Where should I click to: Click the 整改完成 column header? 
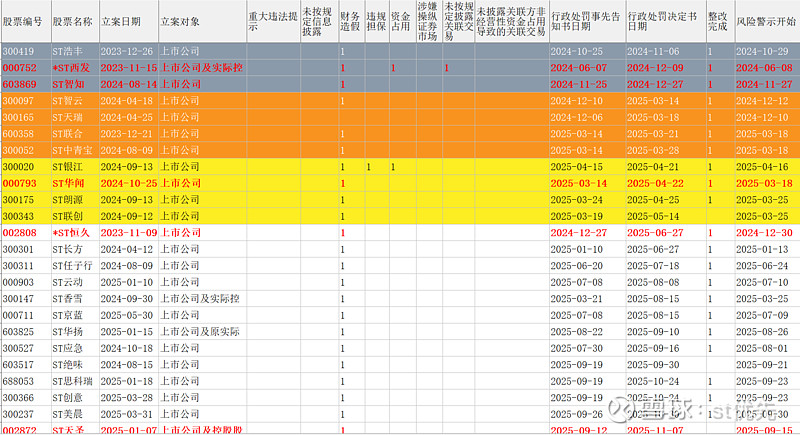pyautogui.click(x=718, y=21)
